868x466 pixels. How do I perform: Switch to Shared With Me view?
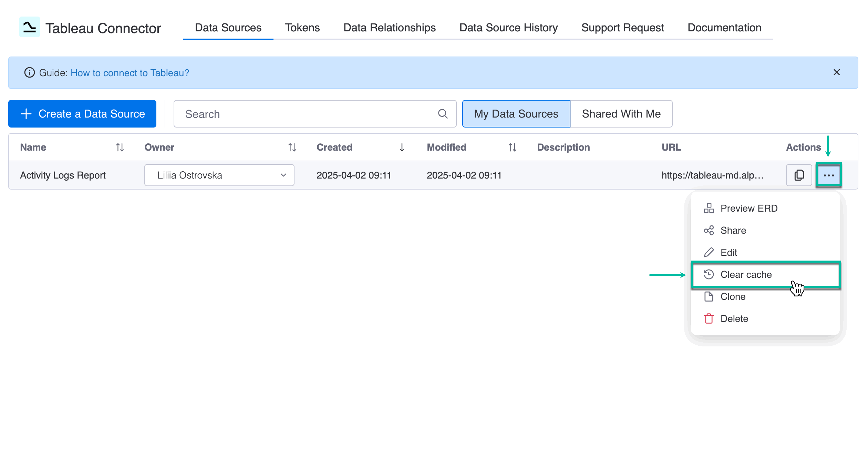tap(621, 114)
